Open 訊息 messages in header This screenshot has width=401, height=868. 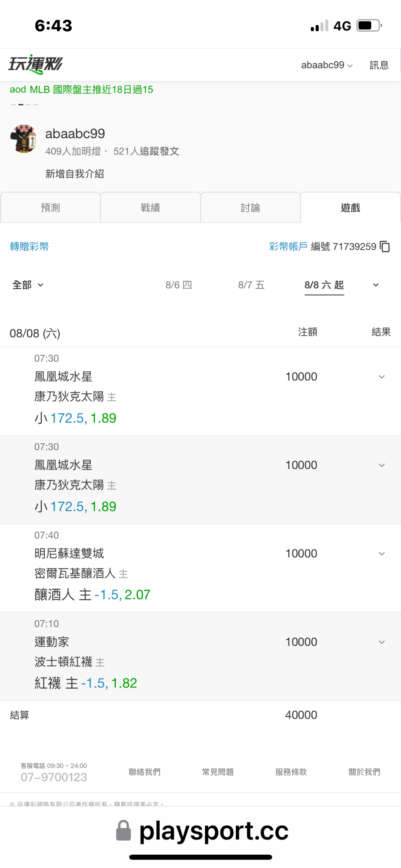[x=379, y=65]
